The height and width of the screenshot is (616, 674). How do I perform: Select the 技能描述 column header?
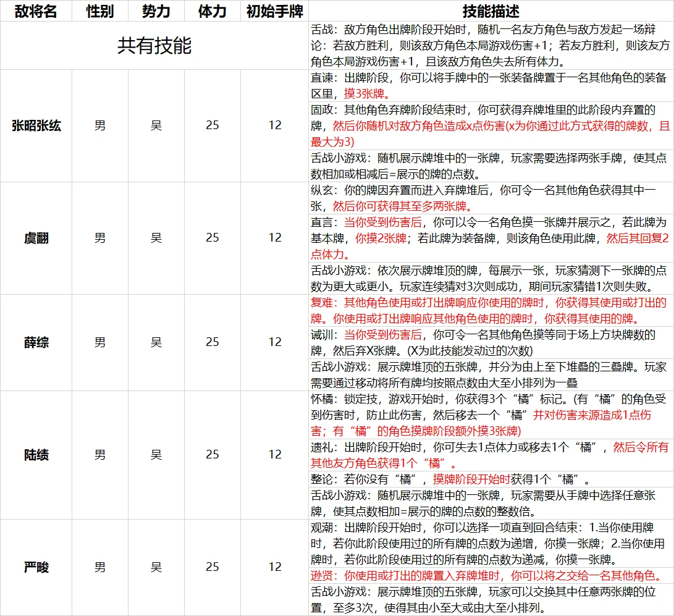pyautogui.click(x=491, y=11)
